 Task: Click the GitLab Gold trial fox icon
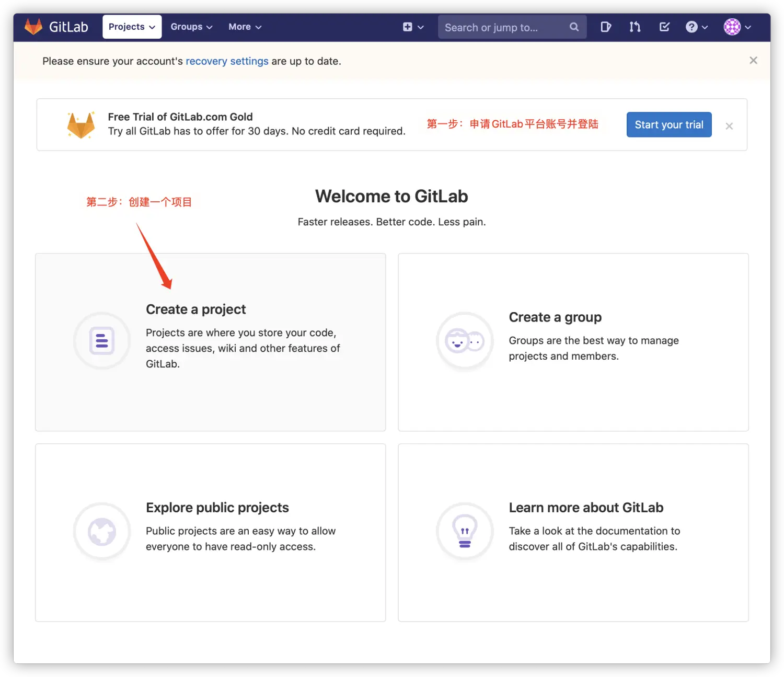(x=81, y=125)
